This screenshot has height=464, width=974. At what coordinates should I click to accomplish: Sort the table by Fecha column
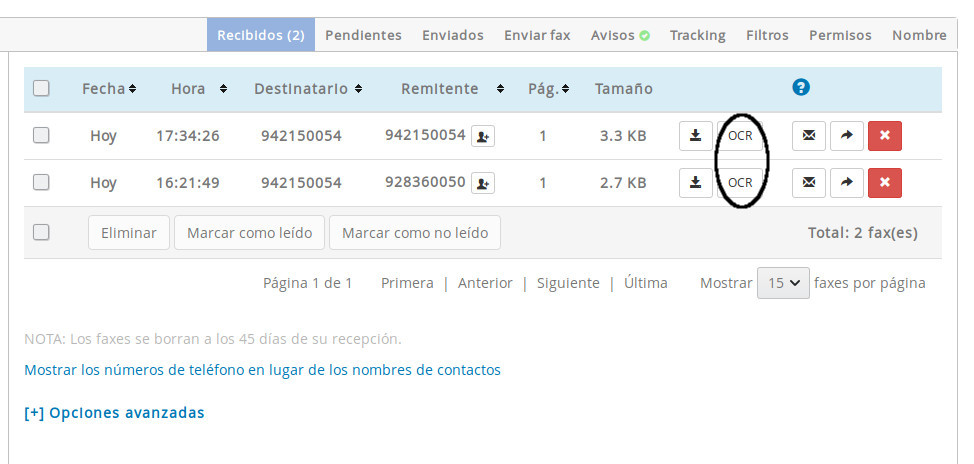coord(109,88)
